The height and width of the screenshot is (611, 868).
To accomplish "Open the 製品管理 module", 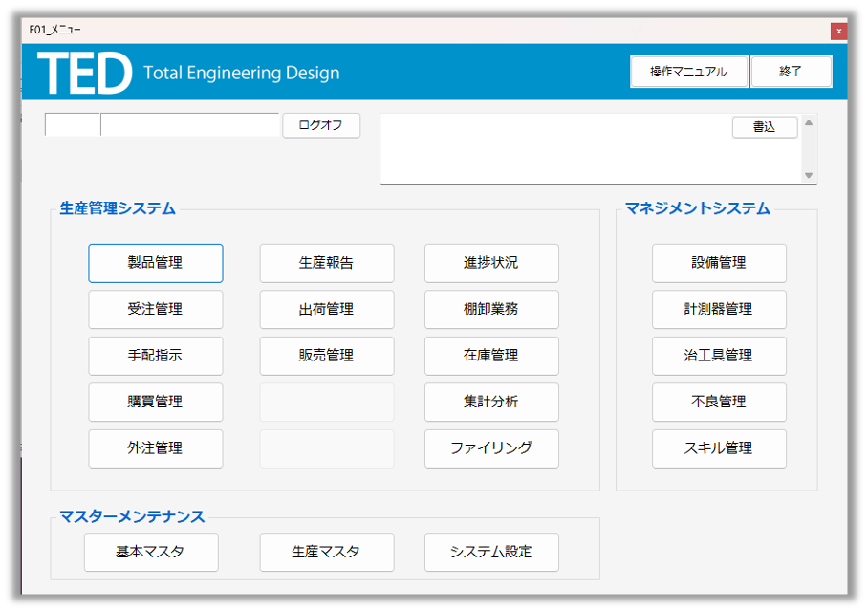I will pos(155,263).
